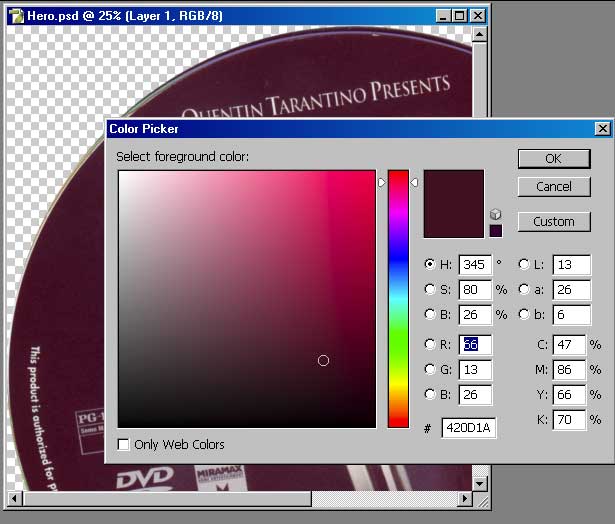Click the document horizontal scrollbar thumb
615x524 pixels.
point(167,499)
